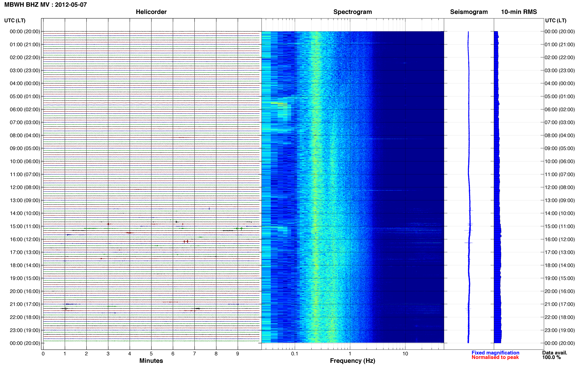The height and width of the screenshot is (368, 588).
Task: Select the "Spectrogram" panel heading
Action: [x=352, y=12]
